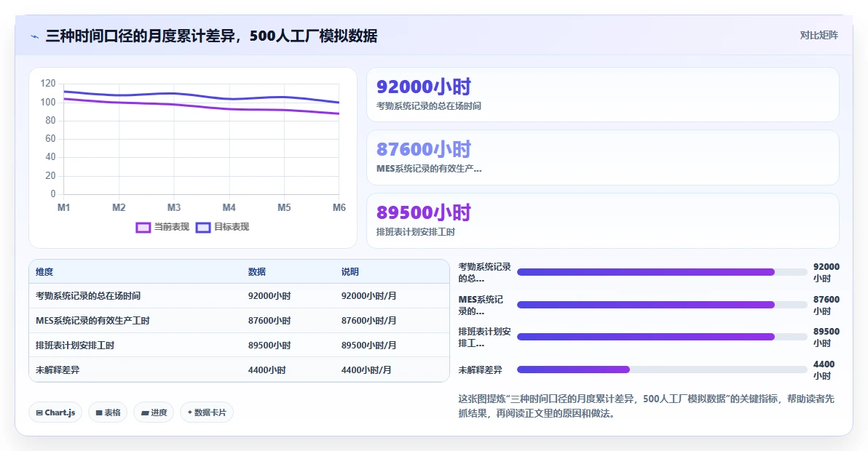
Task: Click the 未解释差异 progress bar
Action: (x=662, y=370)
